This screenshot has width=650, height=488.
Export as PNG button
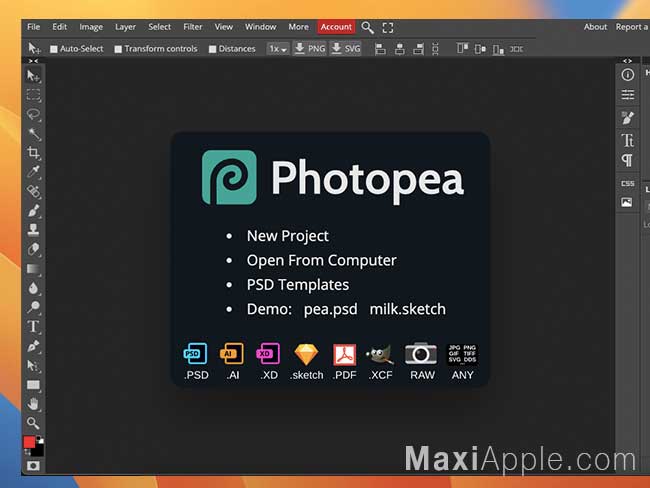point(310,49)
